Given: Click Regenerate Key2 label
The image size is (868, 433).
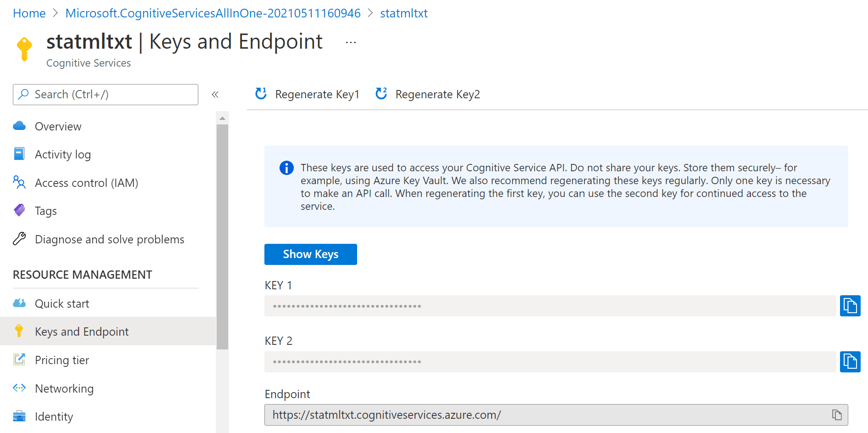Looking at the screenshot, I should (x=438, y=94).
